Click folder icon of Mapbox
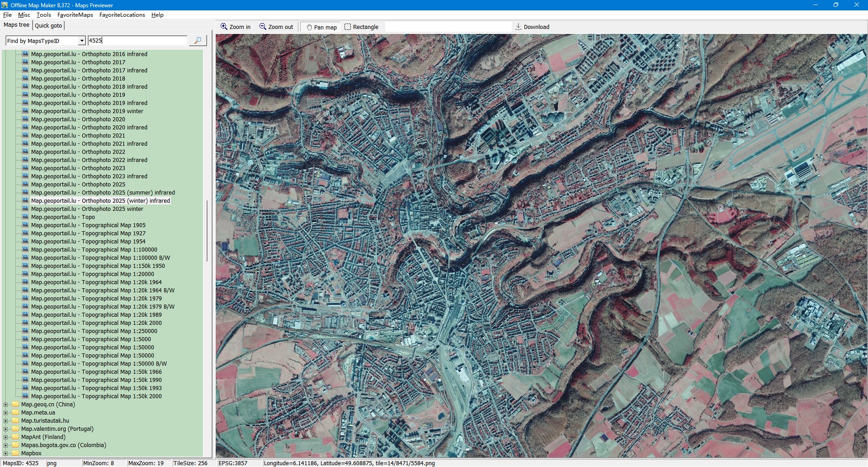 click(15, 453)
